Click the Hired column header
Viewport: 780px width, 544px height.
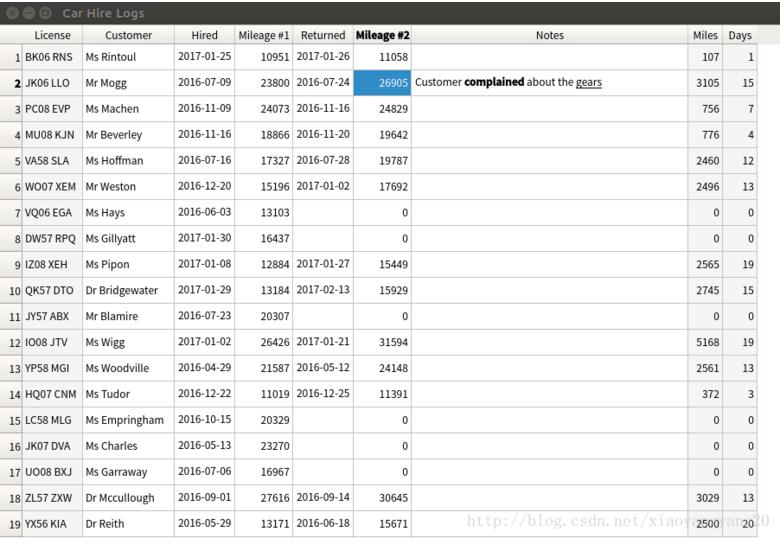[204, 35]
